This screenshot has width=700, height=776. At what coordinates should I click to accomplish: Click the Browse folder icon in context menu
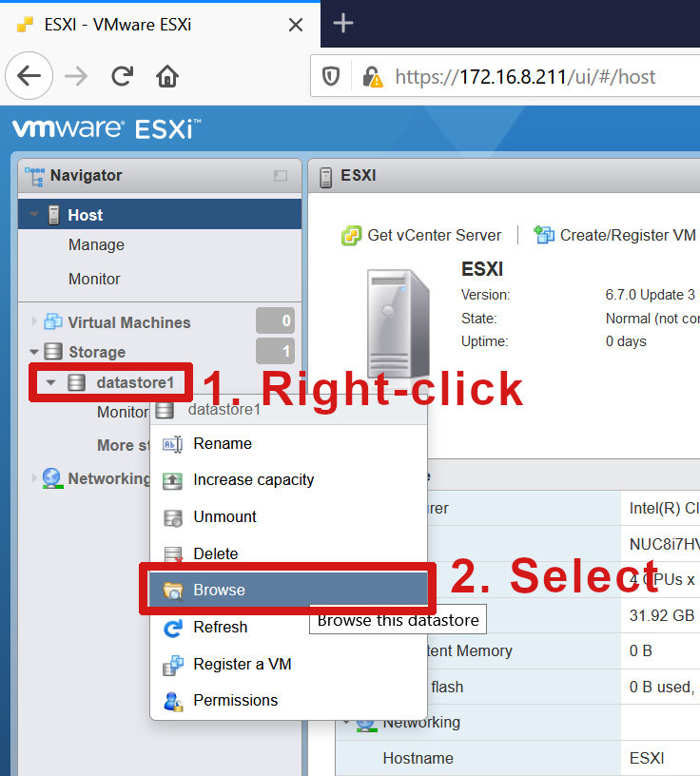point(173,591)
